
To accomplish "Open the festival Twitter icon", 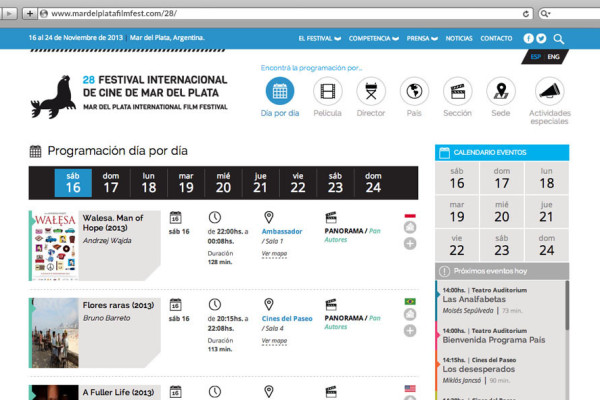I will coord(541,38).
